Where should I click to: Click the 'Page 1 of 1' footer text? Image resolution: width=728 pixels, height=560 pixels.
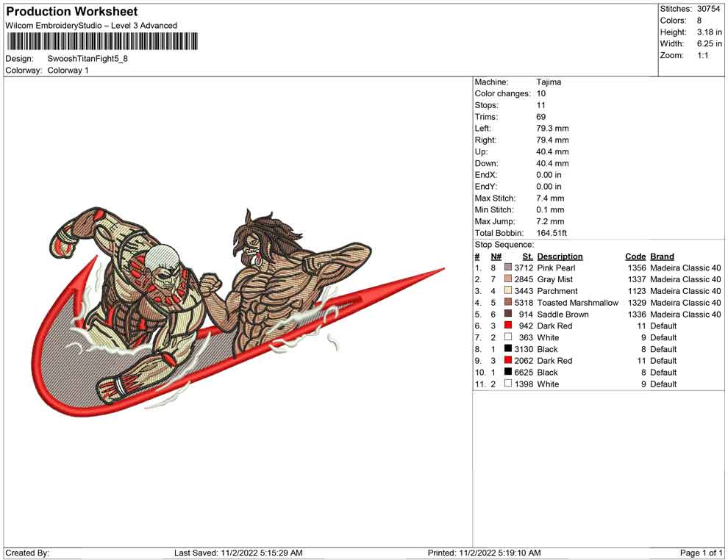pos(701,553)
